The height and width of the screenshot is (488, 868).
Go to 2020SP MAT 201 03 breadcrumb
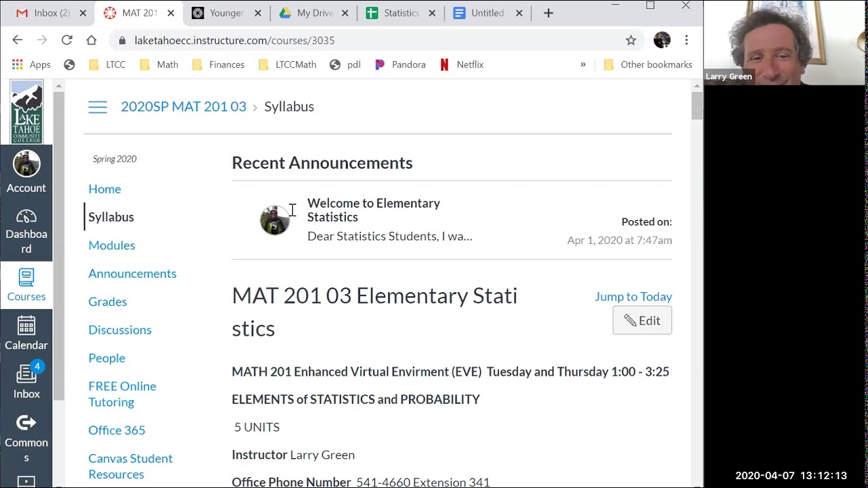(x=183, y=106)
